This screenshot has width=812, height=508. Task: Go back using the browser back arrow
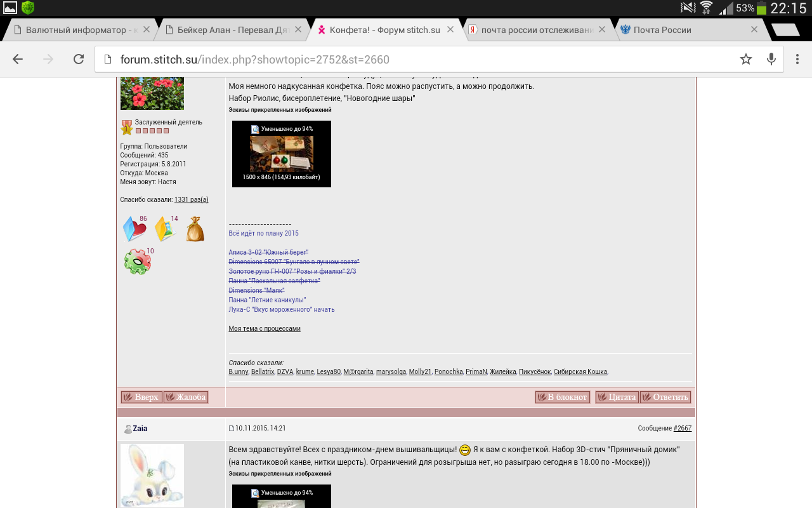click(x=18, y=59)
